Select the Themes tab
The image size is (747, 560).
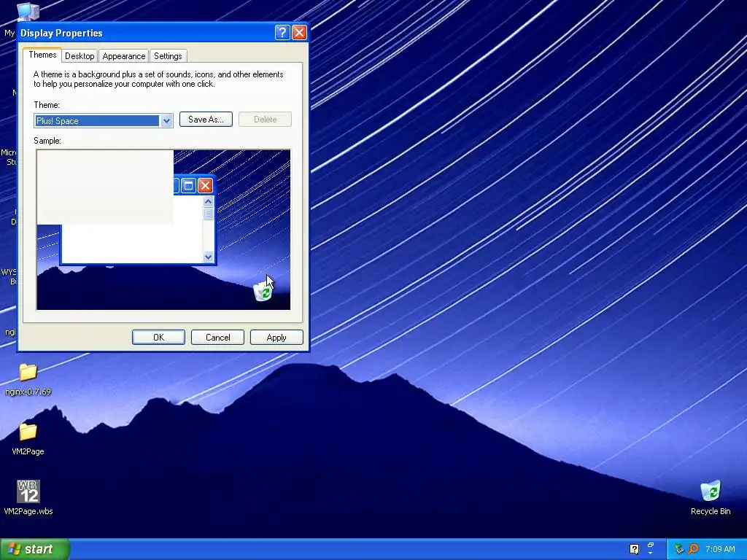coord(42,55)
